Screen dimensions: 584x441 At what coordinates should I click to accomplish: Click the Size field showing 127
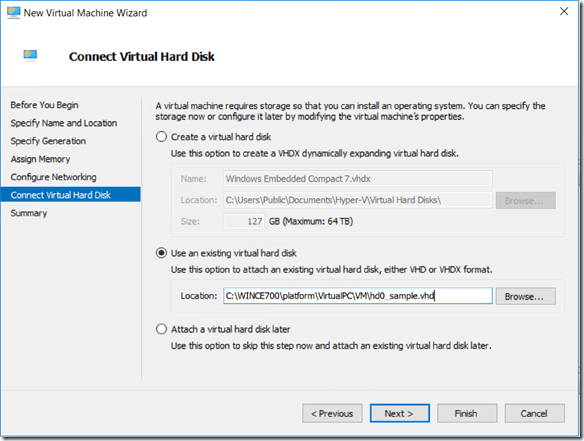pos(244,221)
